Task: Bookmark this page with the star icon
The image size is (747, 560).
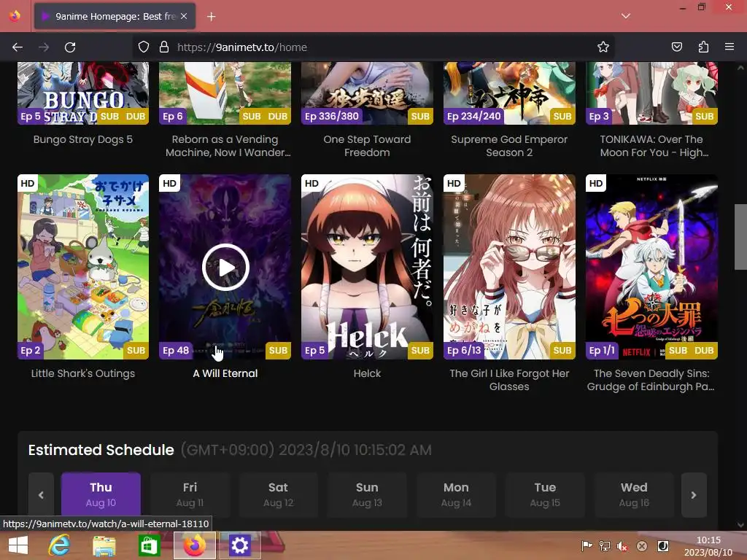Action: (x=603, y=47)
